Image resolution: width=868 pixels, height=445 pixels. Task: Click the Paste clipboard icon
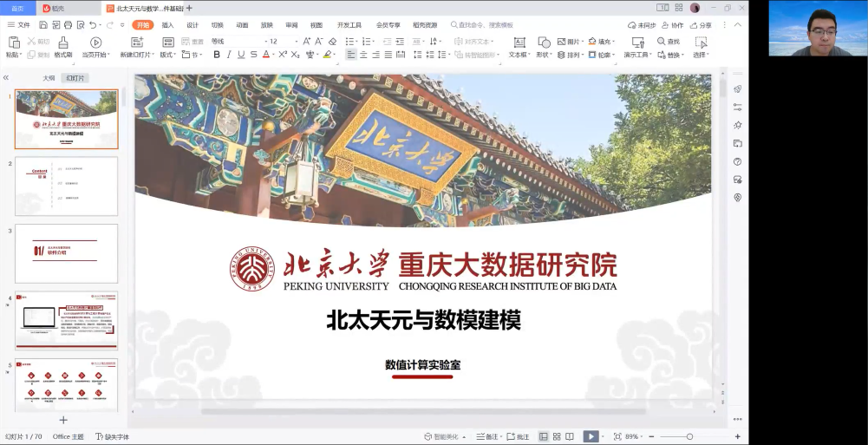pos(14,42)
